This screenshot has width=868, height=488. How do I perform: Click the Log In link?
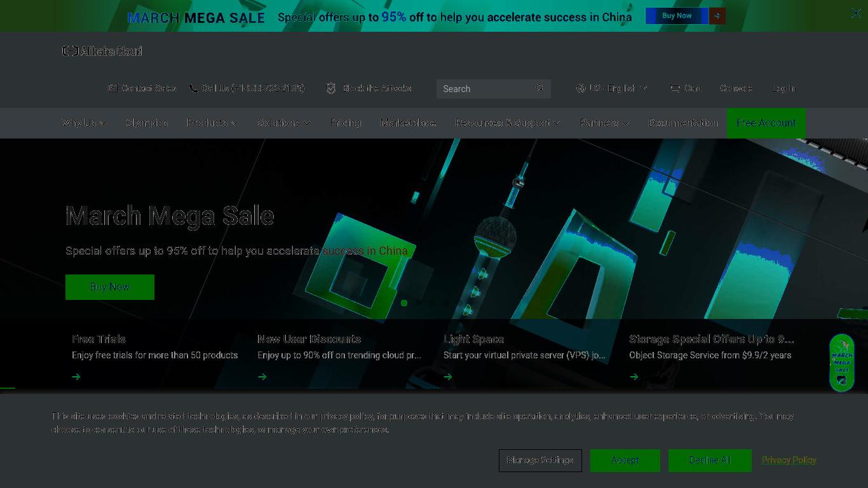click(783, 88)
